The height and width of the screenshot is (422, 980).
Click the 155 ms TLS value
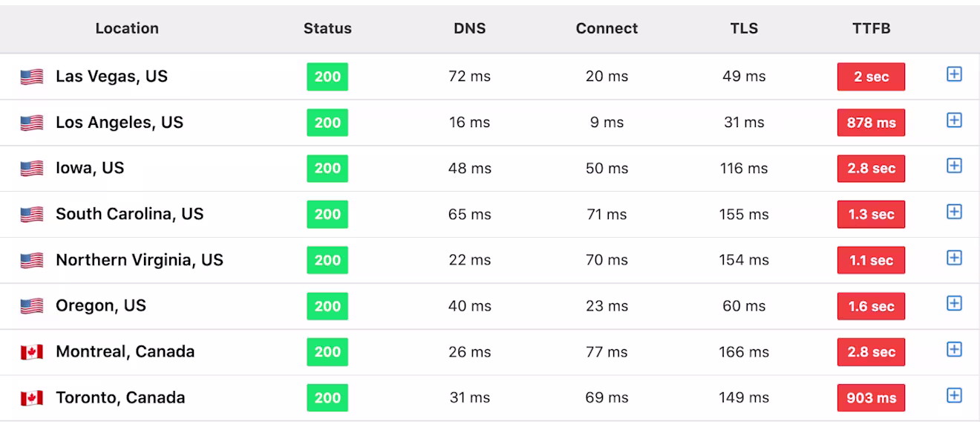click(744, 215)
